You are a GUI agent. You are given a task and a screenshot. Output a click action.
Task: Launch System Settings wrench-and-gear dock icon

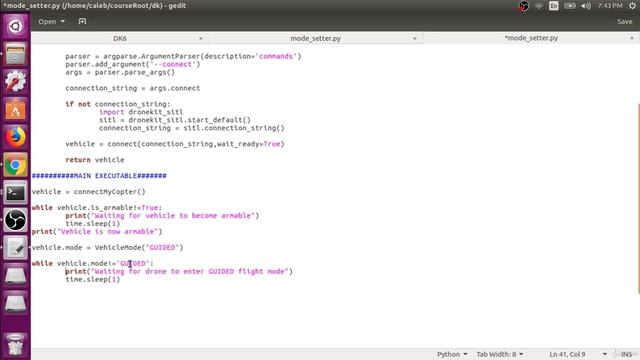tap(15, 81)
